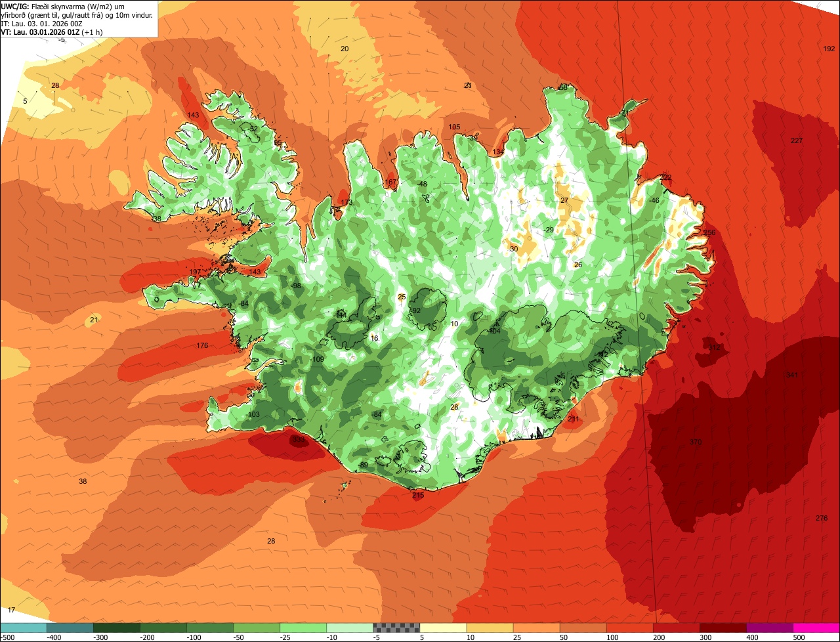This screenshot has height=642, width=840.
Task: Select the checkered -5 to 5 legend swatch
Action: (x=396, y=628)
